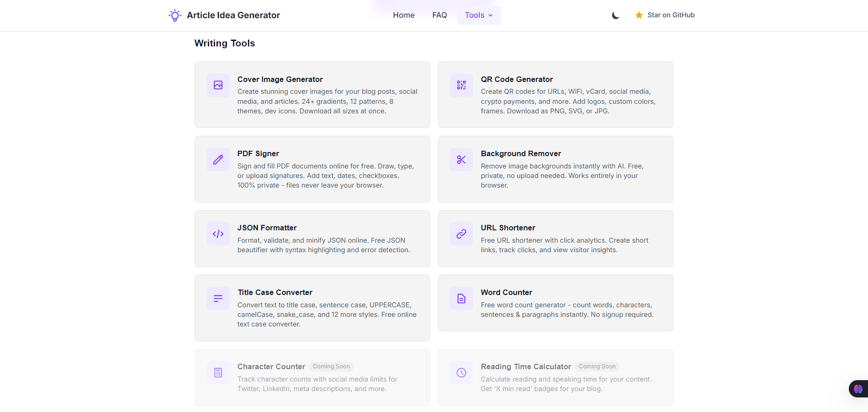The width and height of the screenshot is (868, 412).
Task: Click the yellow star icon beside GitHub link
Action: pos(638,15)
